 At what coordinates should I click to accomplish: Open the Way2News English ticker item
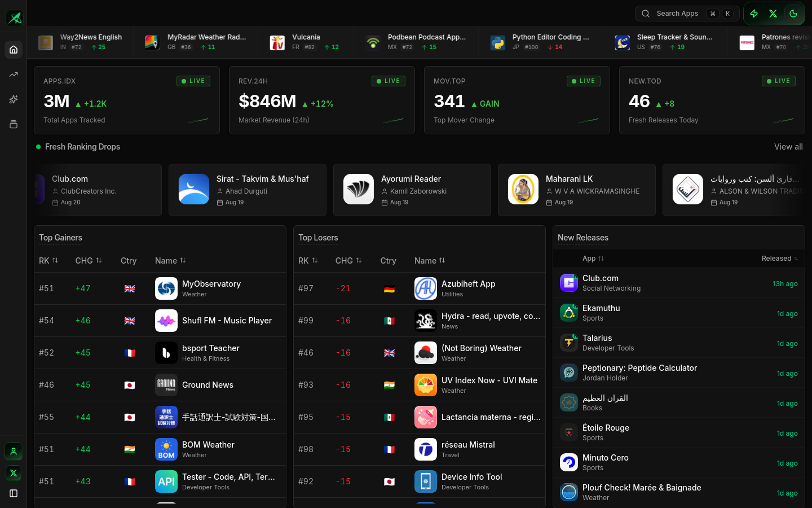[x=80, y=42]
